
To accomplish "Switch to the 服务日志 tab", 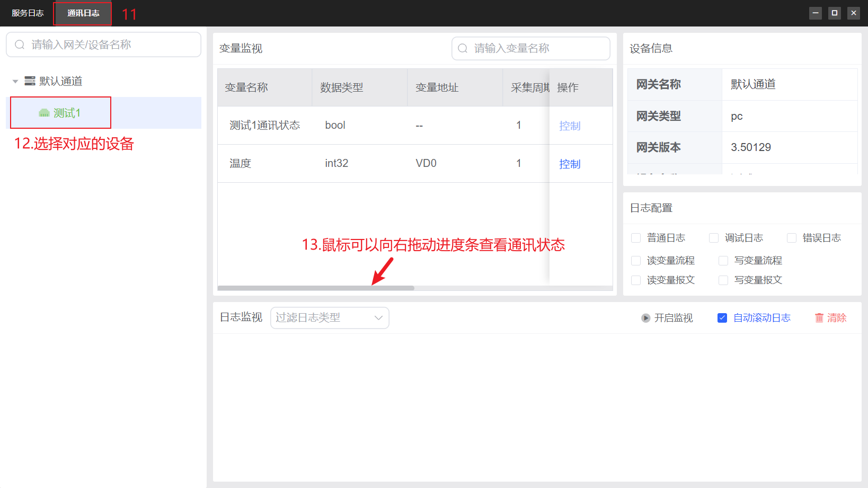I will tap(27, 12).
